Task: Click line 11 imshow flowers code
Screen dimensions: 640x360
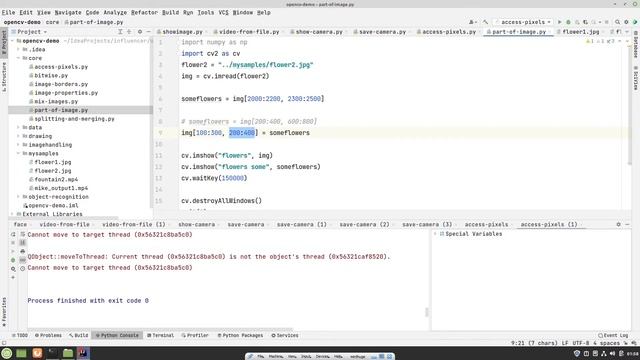Action: click(x=227, y=156)
